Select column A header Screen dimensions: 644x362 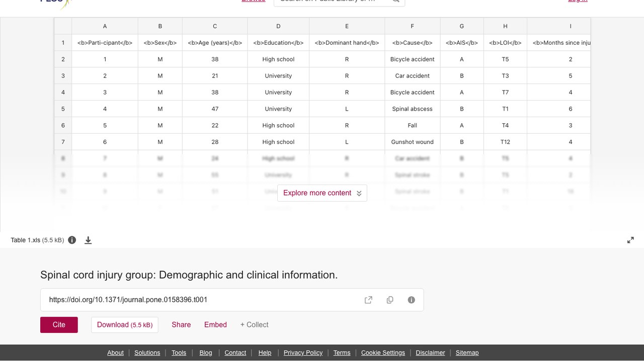coord(105,26)
